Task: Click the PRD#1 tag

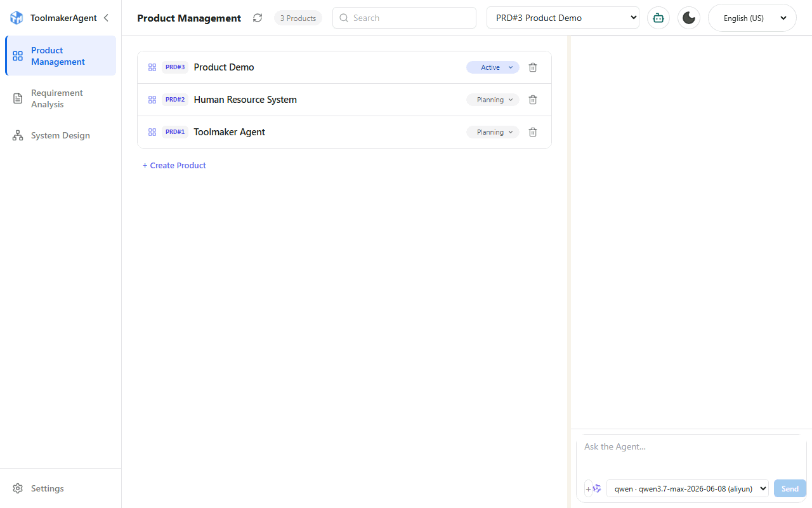Action: 175,132
